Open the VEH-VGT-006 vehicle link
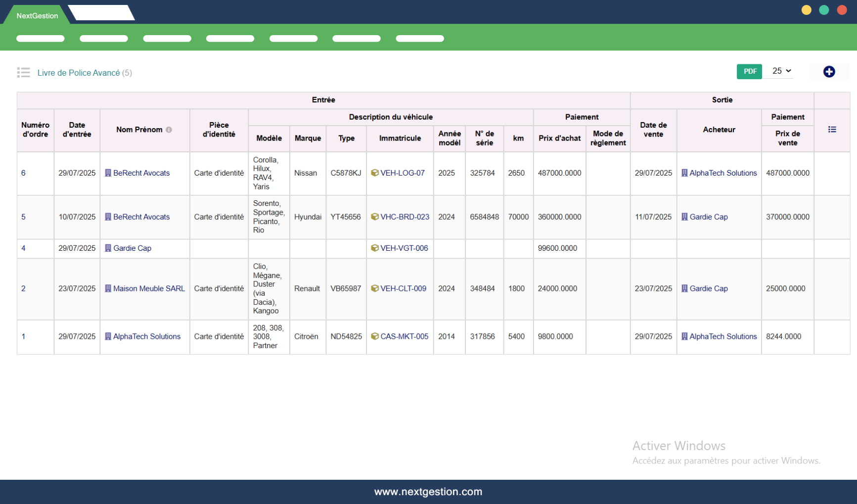This screenshot has width=857, height=504. [404, 248]
